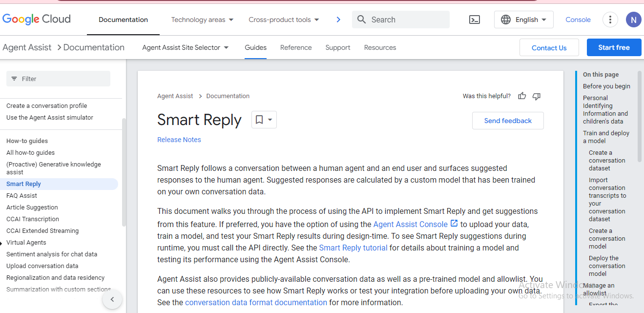
Task: Open conversation data format documentation link
Action: (x=256, y=302)
